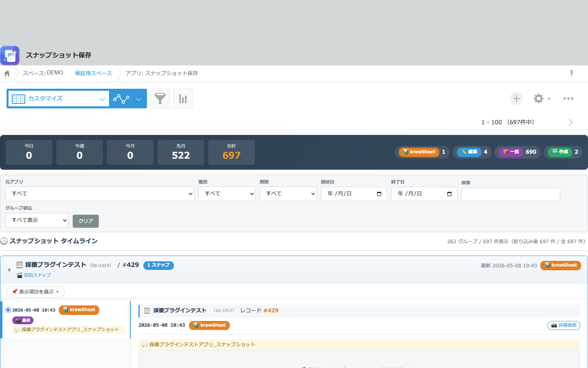This screenshot has width=588, height=368.
Task: Click the クリア button
Action: point(86,221)
